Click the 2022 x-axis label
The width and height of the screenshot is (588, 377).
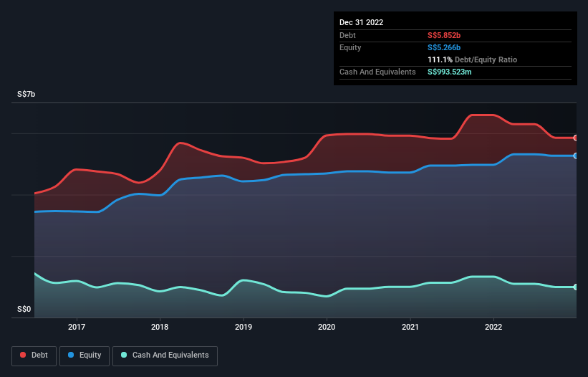(x=493, y=327)
